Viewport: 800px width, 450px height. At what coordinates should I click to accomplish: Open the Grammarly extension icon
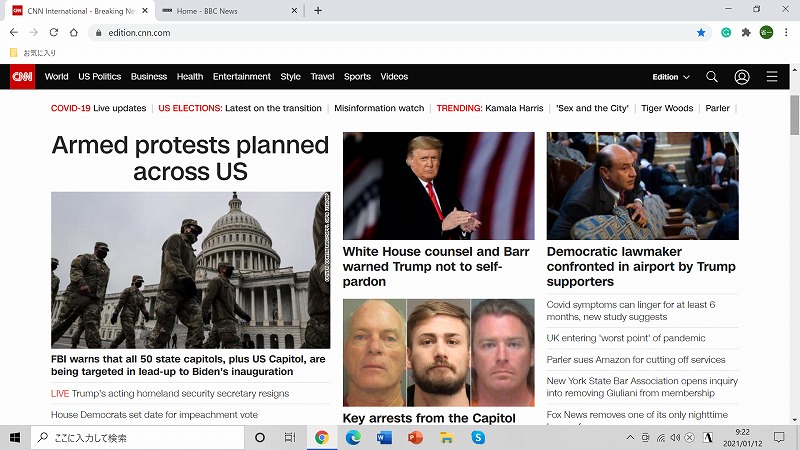click(x=726, y=33)
